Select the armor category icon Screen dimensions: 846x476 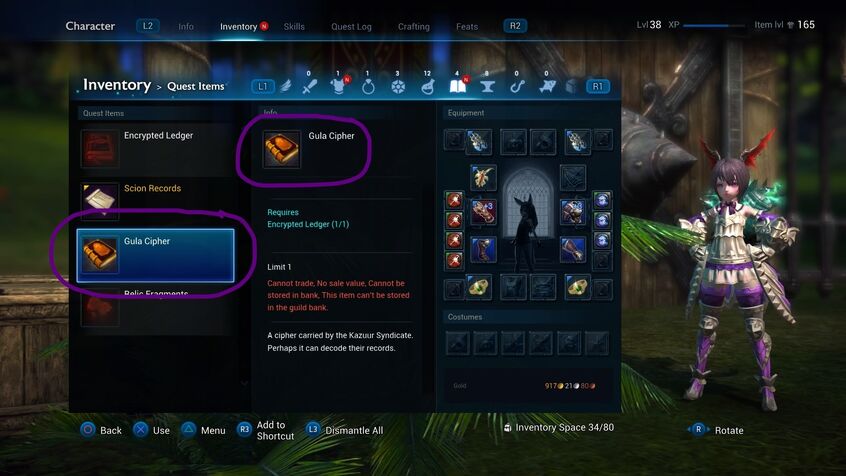tap(338, 86)
